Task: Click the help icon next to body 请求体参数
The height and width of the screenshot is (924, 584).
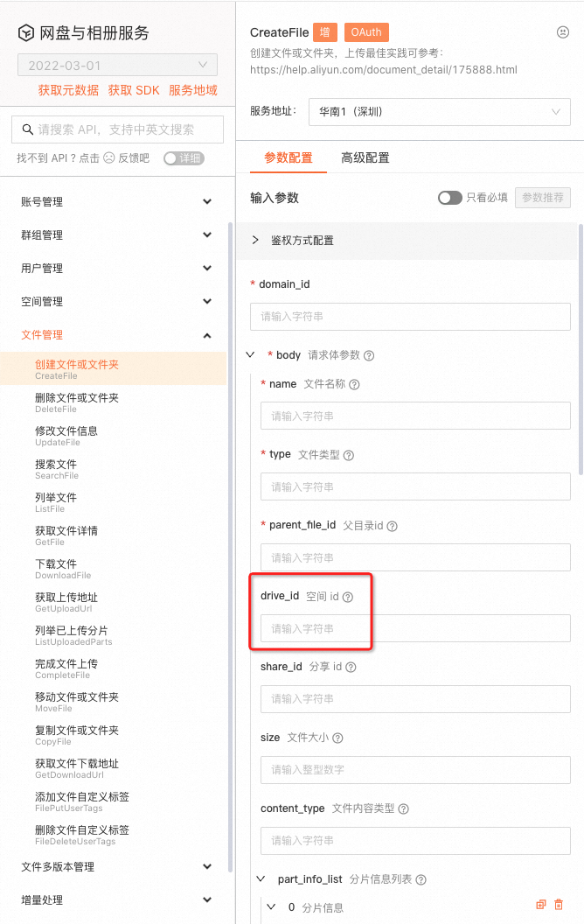Action: tap(369, 355)
